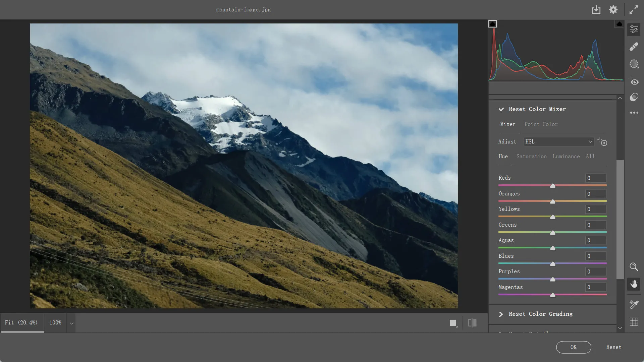Toggle shadow clipping warning in histogram
Viewport: 644px width, 362px height.
coord(492,24)
